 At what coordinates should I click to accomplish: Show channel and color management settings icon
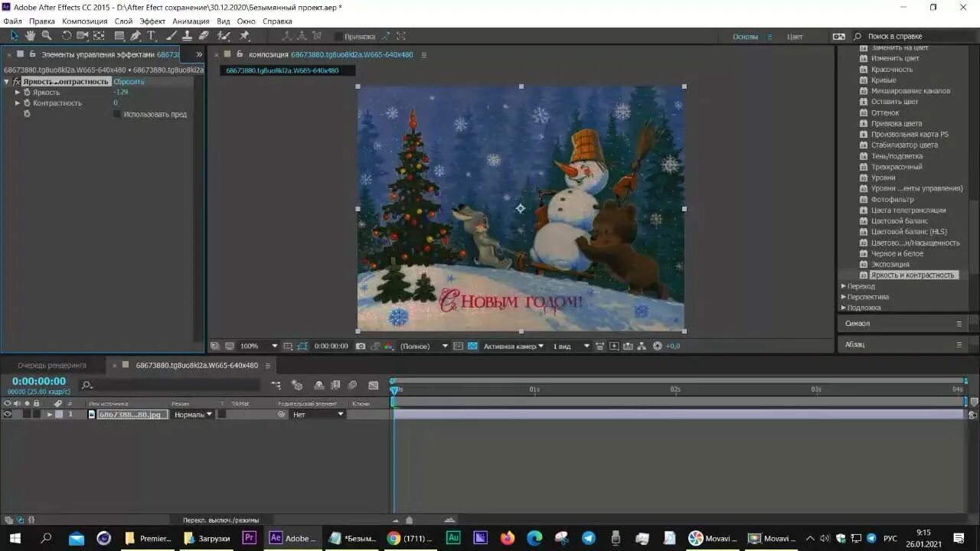(x=388, y=346)
